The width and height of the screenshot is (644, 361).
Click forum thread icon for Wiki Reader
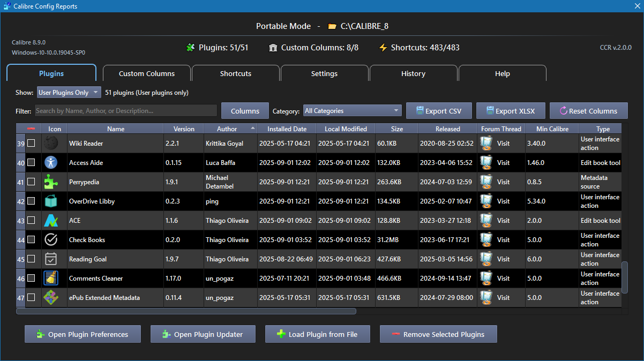click(486, 144)
